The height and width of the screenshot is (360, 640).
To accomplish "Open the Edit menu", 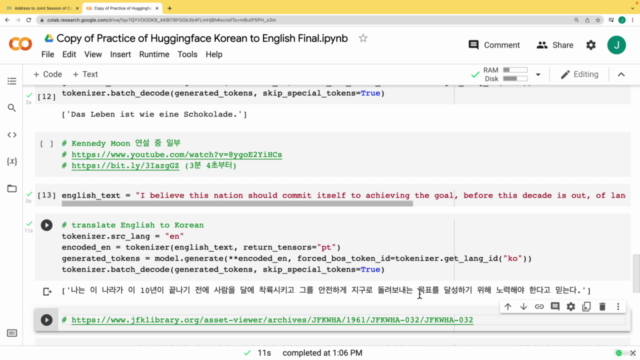I will pos(69,55).
